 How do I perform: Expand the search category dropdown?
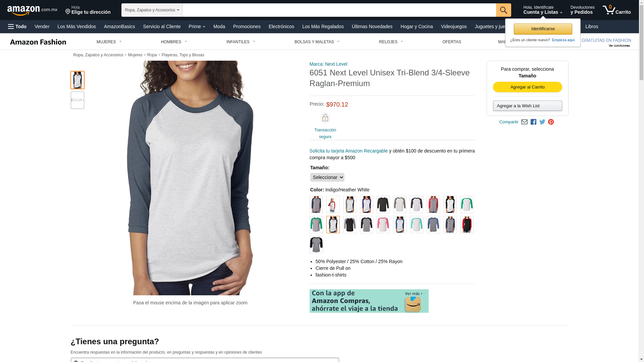tap(152, 10)
